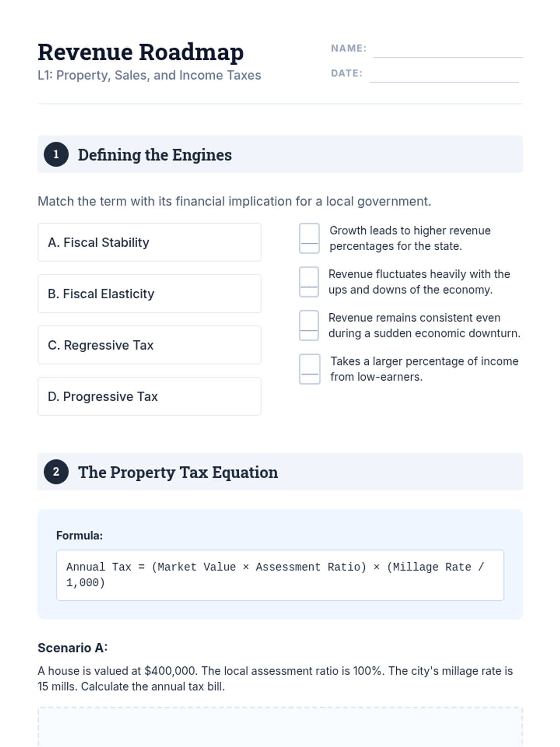Click the Scenario A dashed answer area
Screen dimensions: 560x747
280,727
